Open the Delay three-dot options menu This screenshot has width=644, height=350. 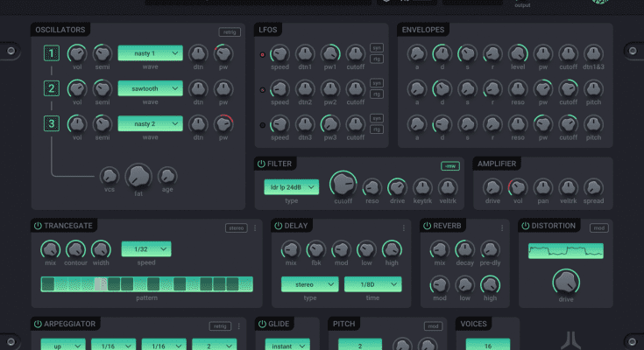click(x=404, y=227)
